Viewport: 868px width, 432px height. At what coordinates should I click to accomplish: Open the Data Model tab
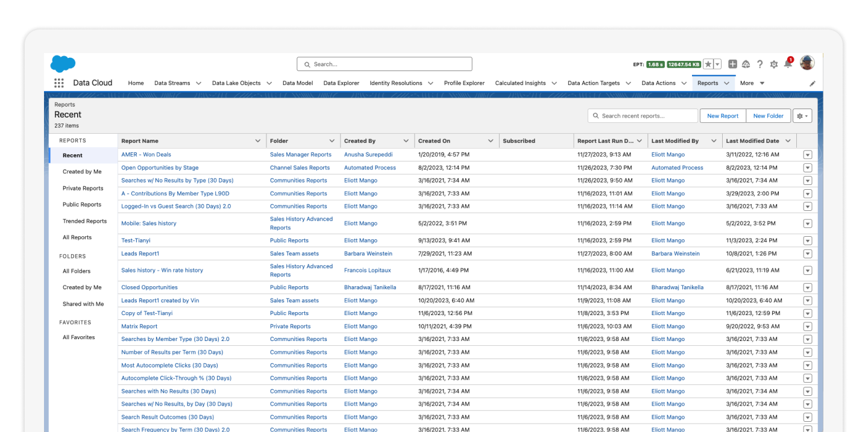click(298, 83)
